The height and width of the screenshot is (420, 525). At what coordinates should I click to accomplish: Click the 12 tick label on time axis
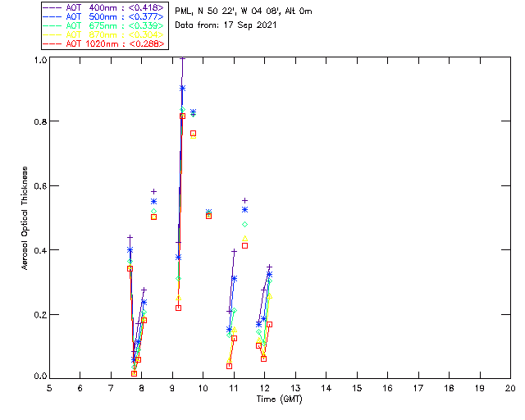pos(264,388)
